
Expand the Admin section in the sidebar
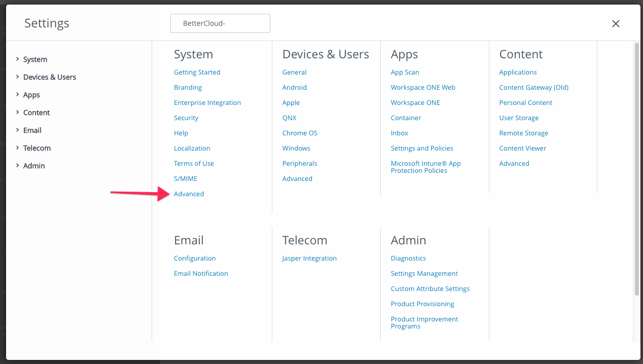tap(34, 166)
